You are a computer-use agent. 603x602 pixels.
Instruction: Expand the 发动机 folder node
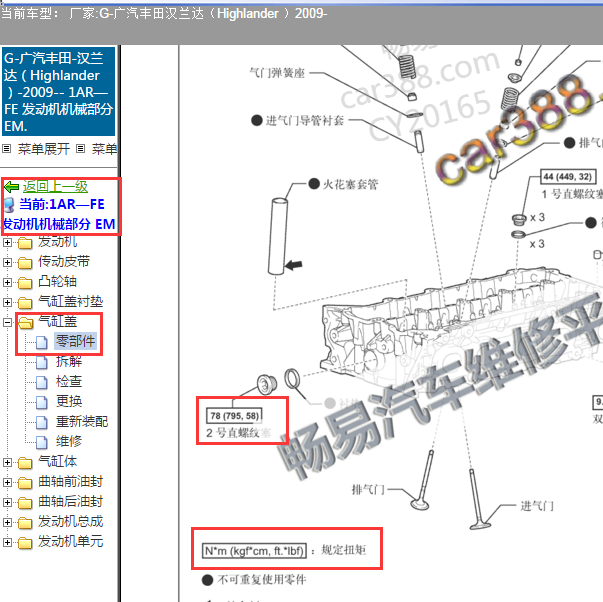pyautogui.click(x=7, y=242)
